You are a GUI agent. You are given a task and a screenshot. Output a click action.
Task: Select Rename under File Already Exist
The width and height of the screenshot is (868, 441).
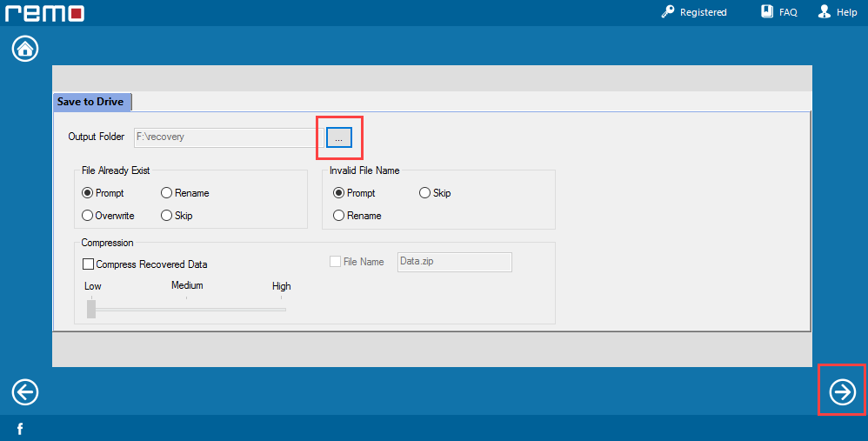[185, 193]
